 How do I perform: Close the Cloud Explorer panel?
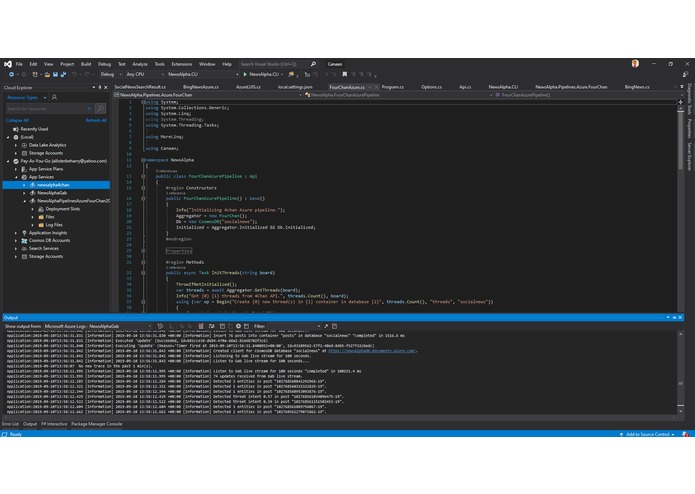pyautogui.click(x=105, y=88)
